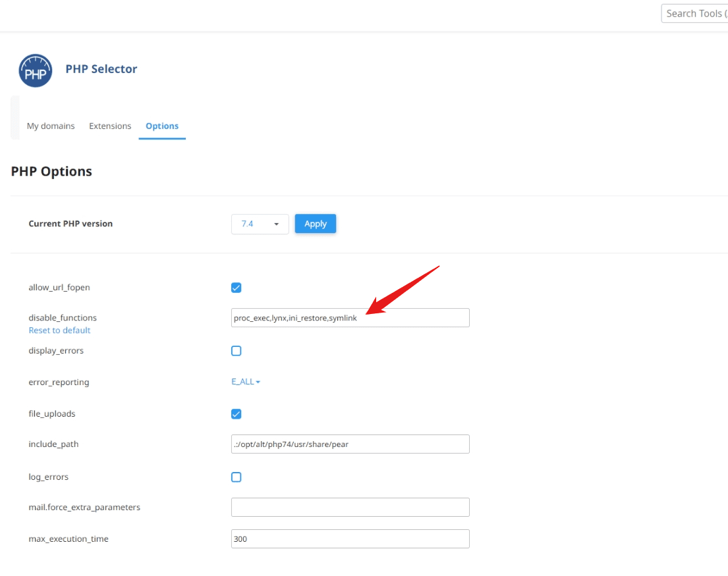
Task: Click the PHP Selector logo icon
Action: (x=36, y=70)
